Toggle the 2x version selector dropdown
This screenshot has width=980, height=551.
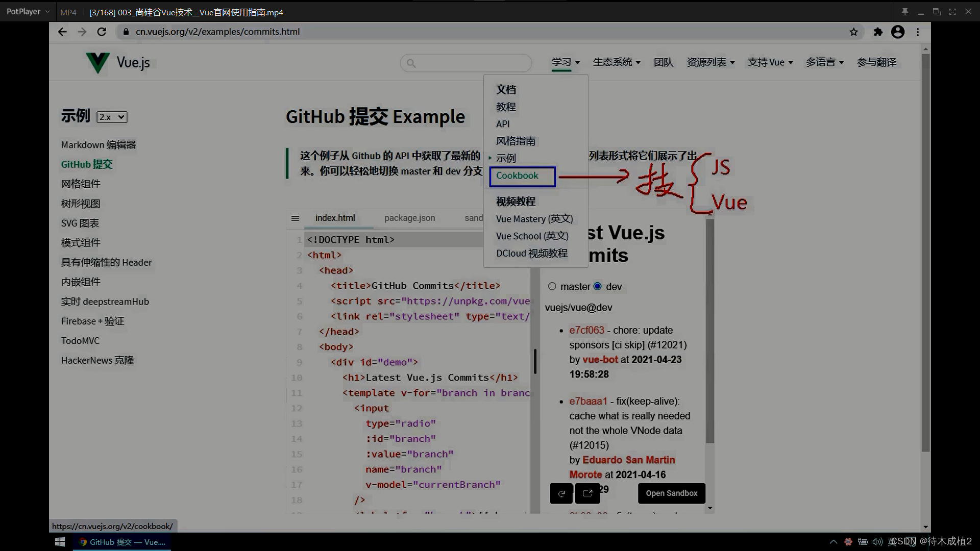110,117
